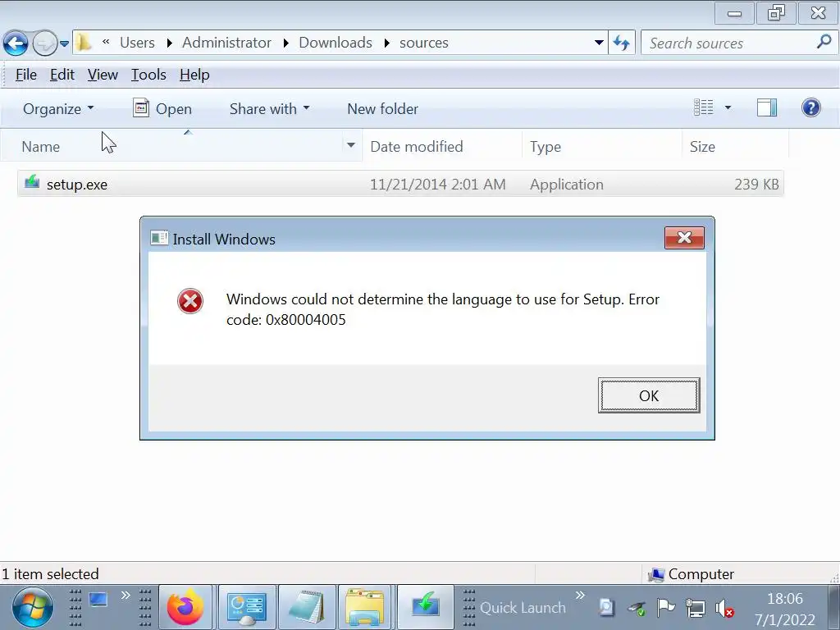This screenshot has height=630, width=840.
Task: Click the setup.exe file icon
Action: pyautogui.click(x=32, y=182)
